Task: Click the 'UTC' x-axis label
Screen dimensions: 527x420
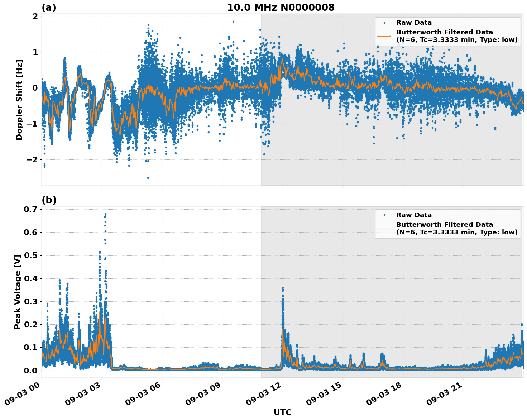Action: tap(283, 412)
